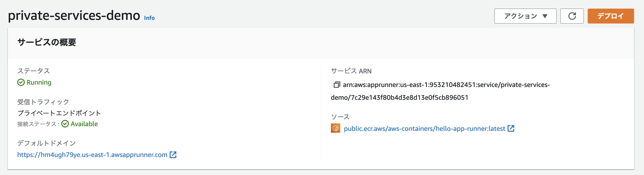
Task: Click the orange container image icon
Action: coord(336,128)
